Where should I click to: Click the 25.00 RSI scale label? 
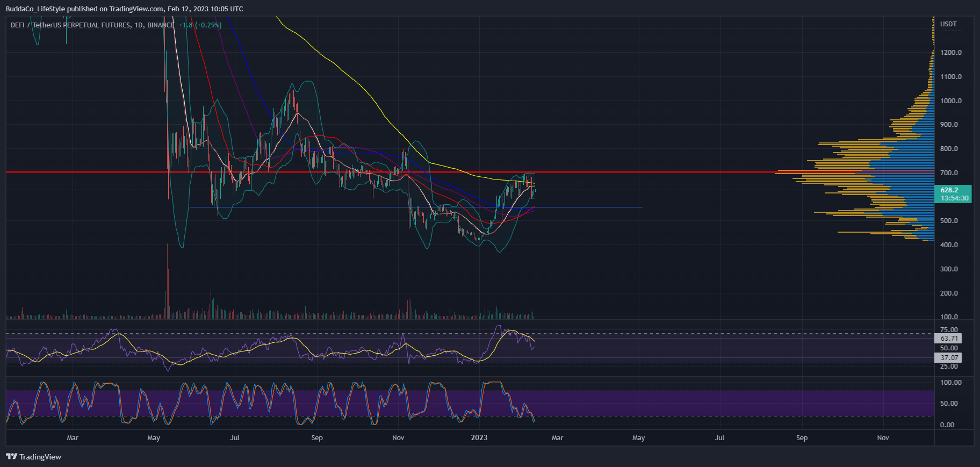tap(949, 367)
